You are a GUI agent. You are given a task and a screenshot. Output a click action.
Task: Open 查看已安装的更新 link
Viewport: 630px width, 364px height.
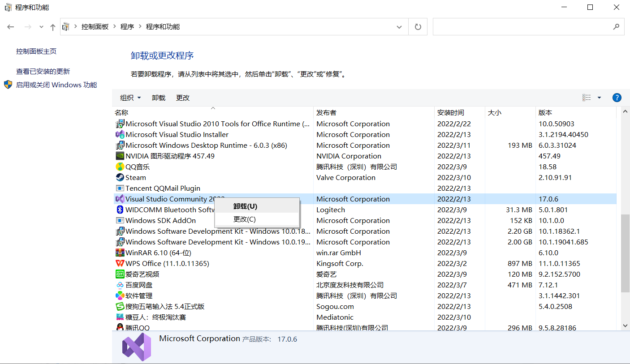(43, 71)
